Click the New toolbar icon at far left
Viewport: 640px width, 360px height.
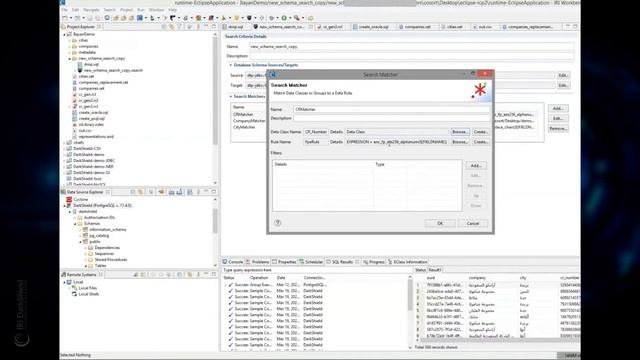point(65,18)
